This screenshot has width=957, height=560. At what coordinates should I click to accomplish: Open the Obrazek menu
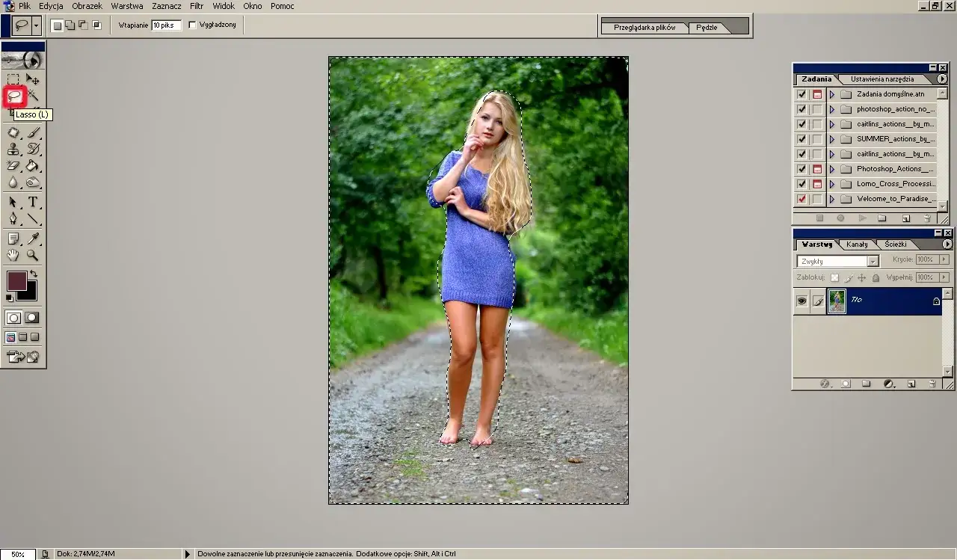pos(87,6)
